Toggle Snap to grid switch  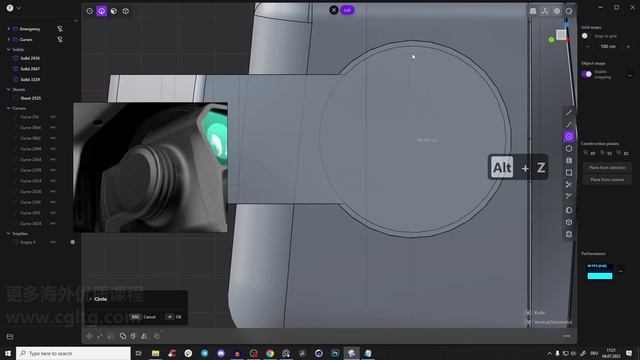586,36
